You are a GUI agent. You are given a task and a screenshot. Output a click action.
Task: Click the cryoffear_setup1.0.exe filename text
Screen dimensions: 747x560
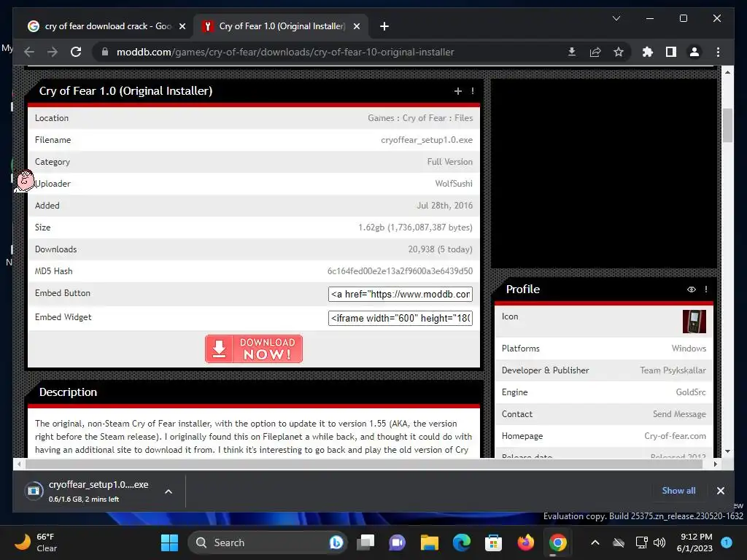click(x=427, y=140)
